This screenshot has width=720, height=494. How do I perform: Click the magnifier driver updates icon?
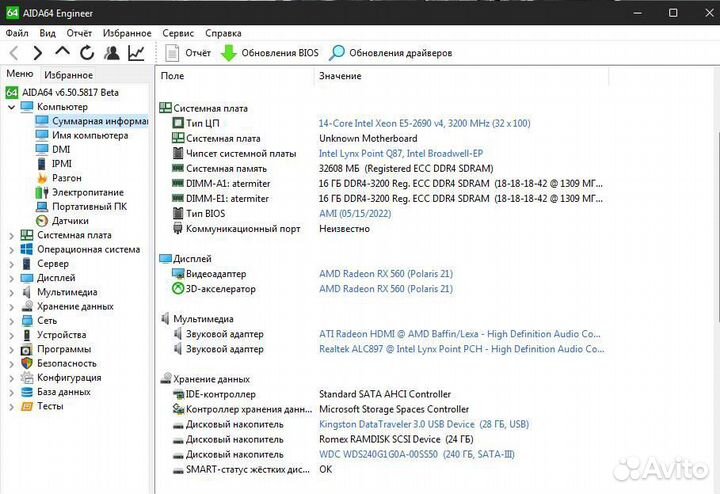click(337, 53)
